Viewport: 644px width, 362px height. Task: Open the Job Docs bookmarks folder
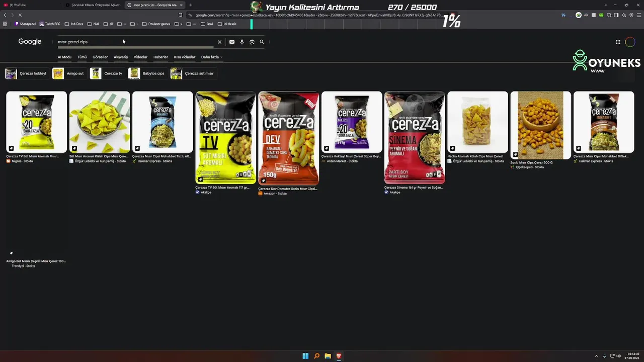[74, 24]
